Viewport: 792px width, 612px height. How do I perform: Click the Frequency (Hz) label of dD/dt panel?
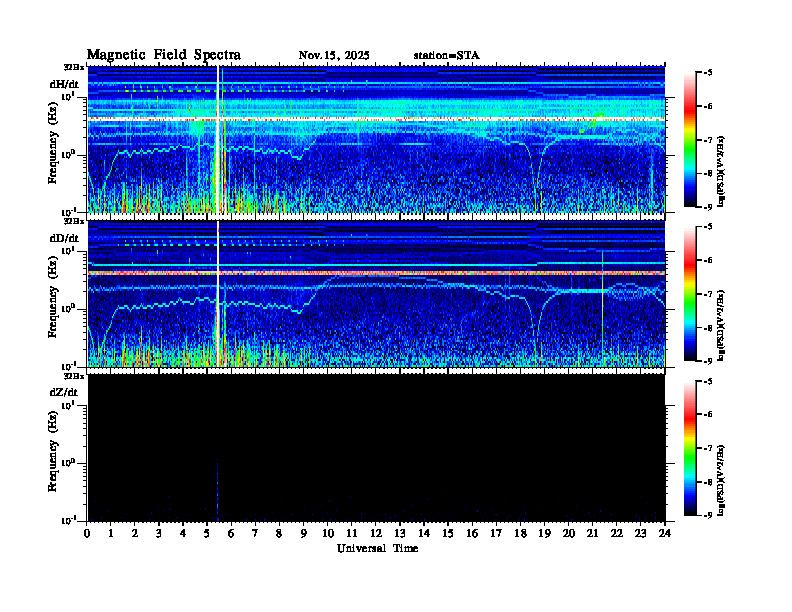coord(53,299)
